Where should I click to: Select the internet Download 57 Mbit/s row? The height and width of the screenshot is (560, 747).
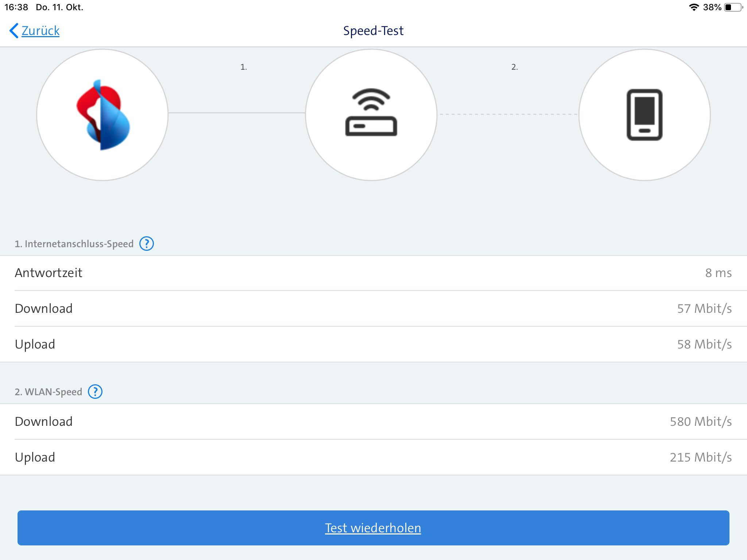(x=373, y=308)
